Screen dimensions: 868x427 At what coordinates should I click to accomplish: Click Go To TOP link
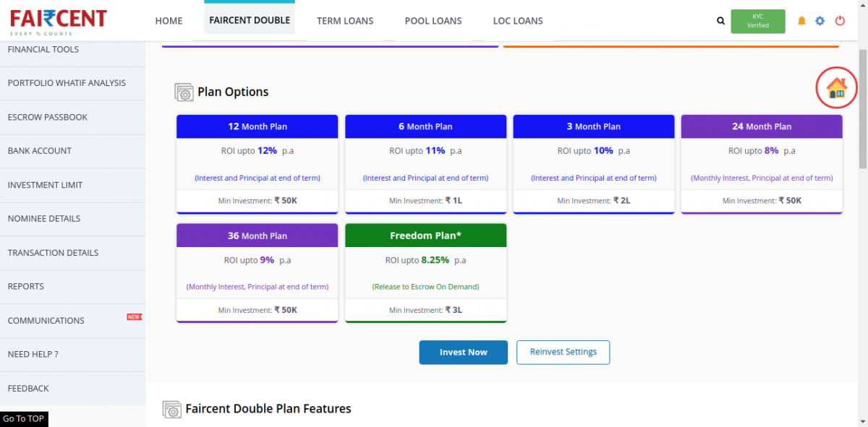coord(23,419)
